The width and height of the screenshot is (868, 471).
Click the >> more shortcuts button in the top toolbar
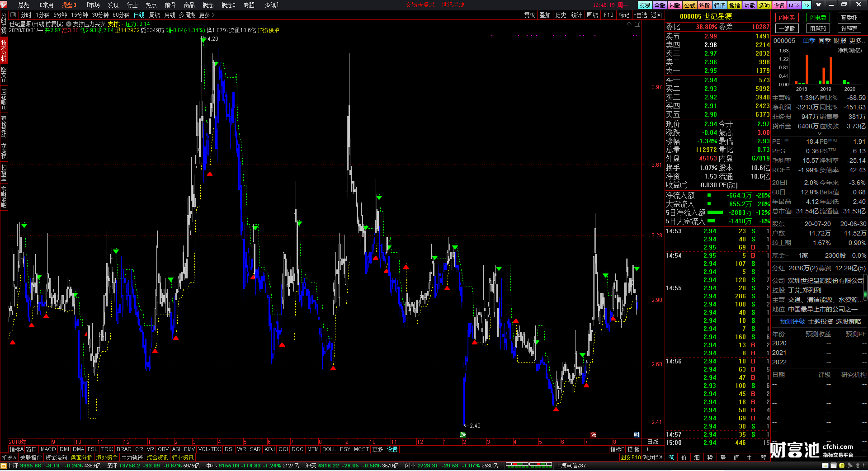coord(806,5)
